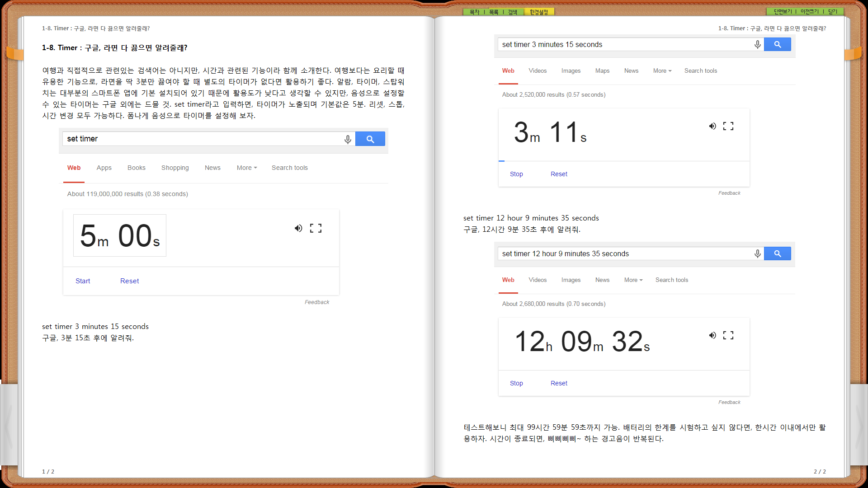The image size is (868, 488).
Task: Click Stop on the 12h 09m 32s timer
Action: (x=516, y=383)
